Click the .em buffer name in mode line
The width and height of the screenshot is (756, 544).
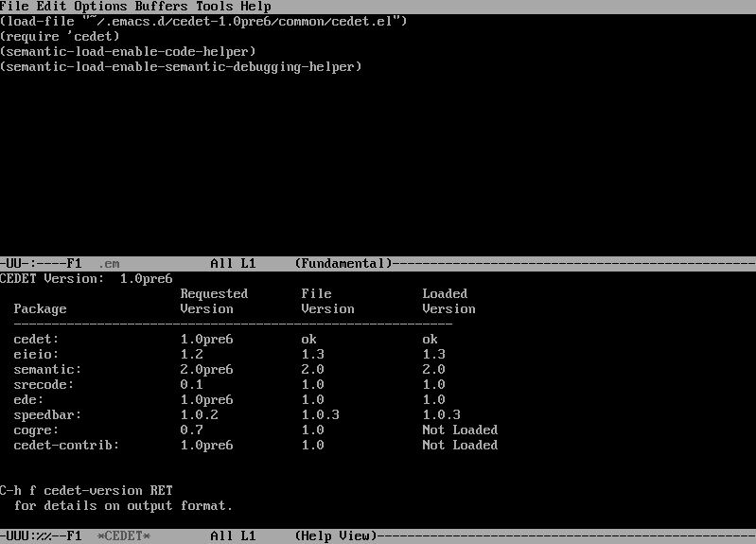click(109, 264)
